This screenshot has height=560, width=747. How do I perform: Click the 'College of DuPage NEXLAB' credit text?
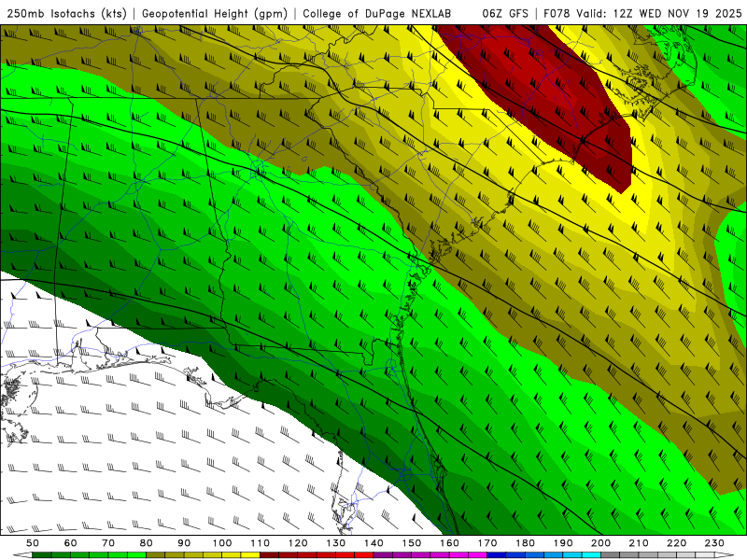[x=377, y=14]
